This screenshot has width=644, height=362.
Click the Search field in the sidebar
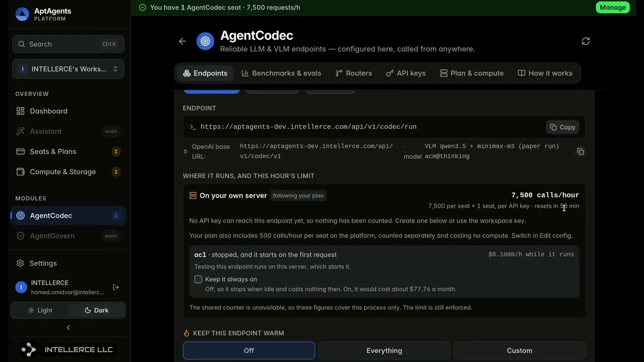(x=68, y=44)
